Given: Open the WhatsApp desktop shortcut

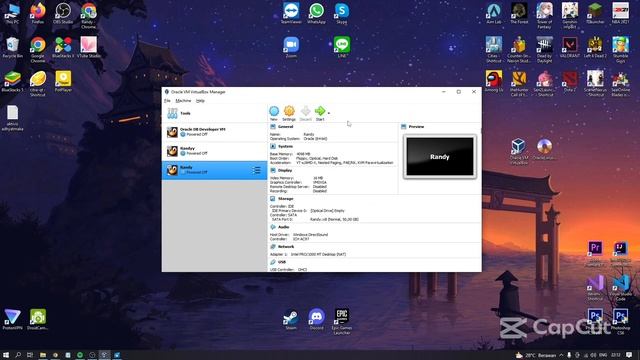Looking at the screenshot, I should click(x=316, y=13).
